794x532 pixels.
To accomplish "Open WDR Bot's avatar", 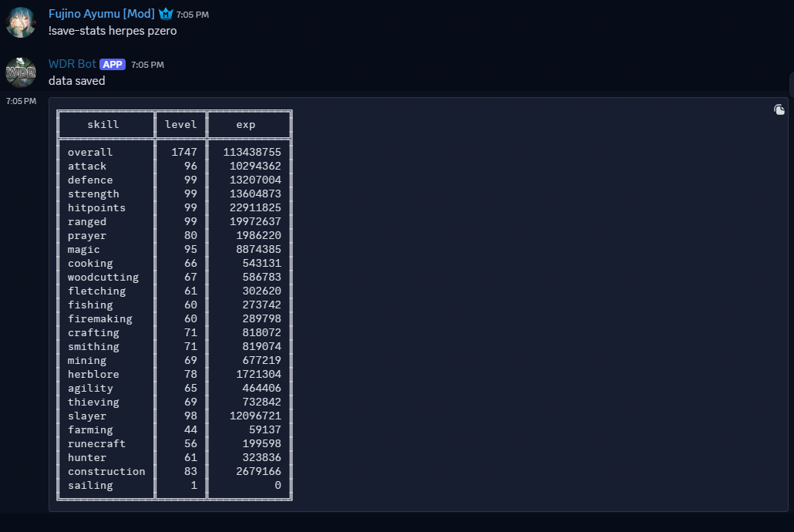I will click(21, 72).
